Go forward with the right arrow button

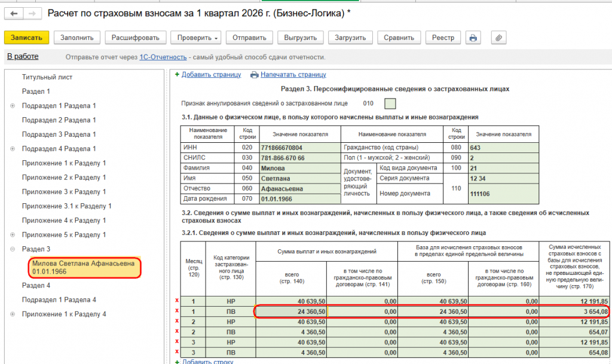33,14
